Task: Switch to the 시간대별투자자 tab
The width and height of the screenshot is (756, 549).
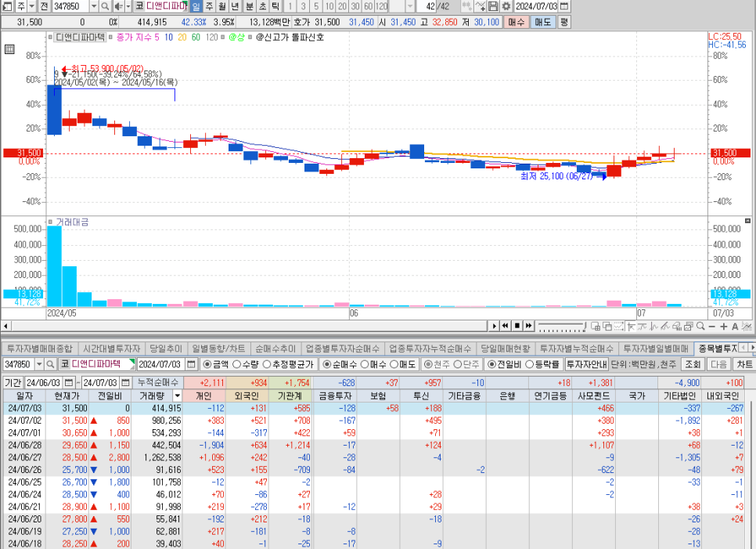Action: point(111,349)
